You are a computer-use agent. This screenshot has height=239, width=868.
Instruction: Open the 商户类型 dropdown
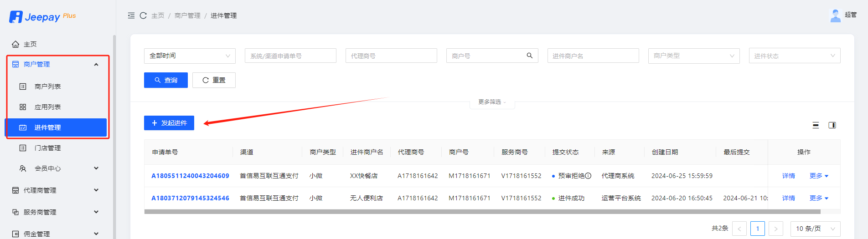click(693, 56)
